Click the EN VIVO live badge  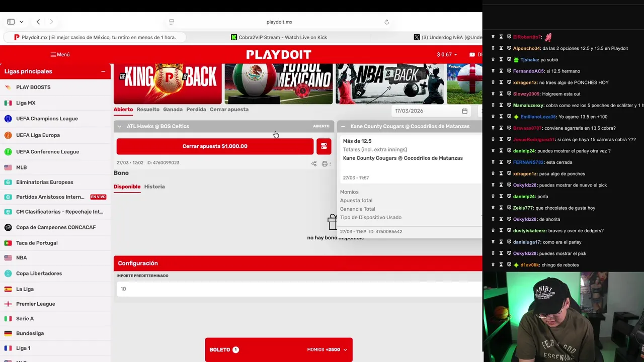98,197
